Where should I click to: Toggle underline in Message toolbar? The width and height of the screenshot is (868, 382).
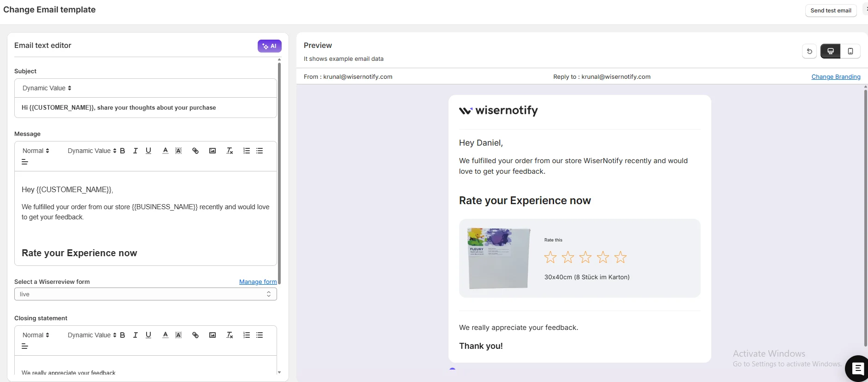tap(148, 151)
